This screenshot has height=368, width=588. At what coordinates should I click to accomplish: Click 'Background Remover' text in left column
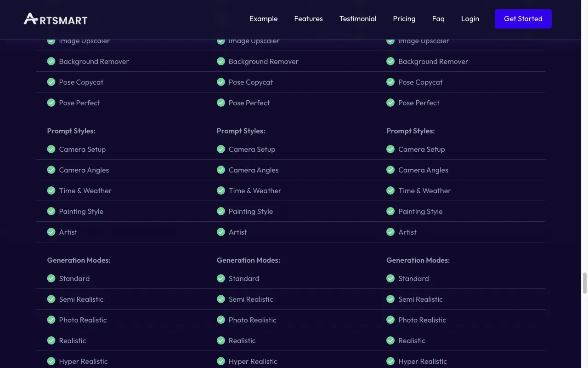coord(94,61)
